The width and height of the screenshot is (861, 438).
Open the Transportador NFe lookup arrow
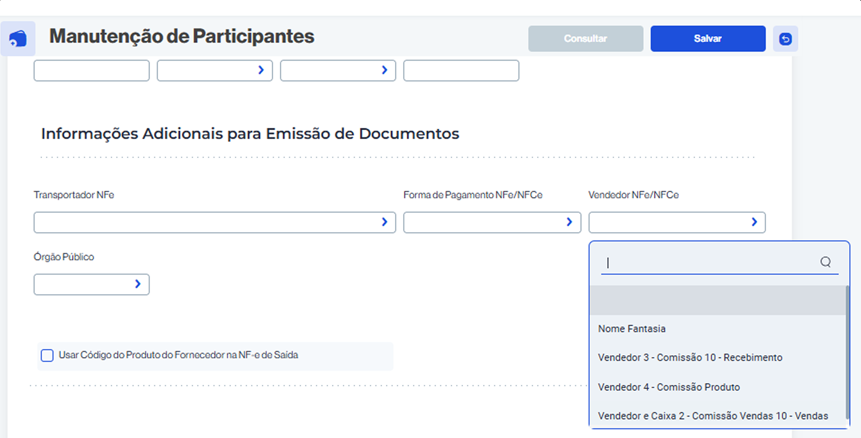(384, 222)
